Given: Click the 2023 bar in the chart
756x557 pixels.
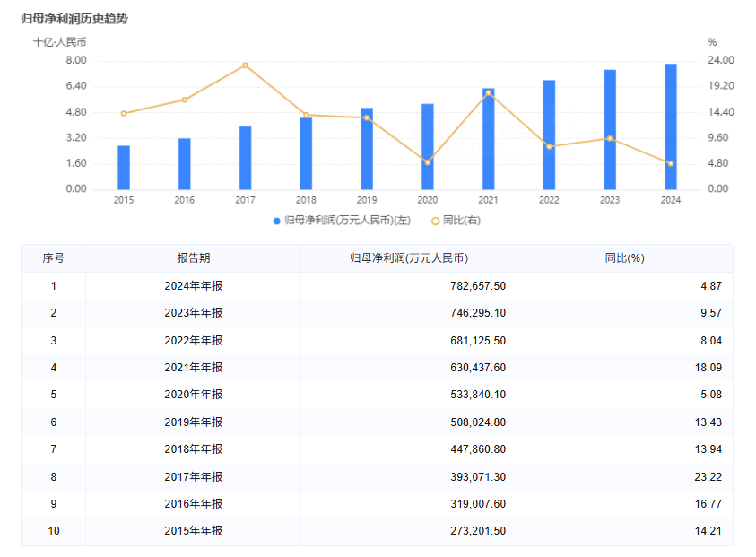Looking at the screenshot, I should (x=610, y=130).
